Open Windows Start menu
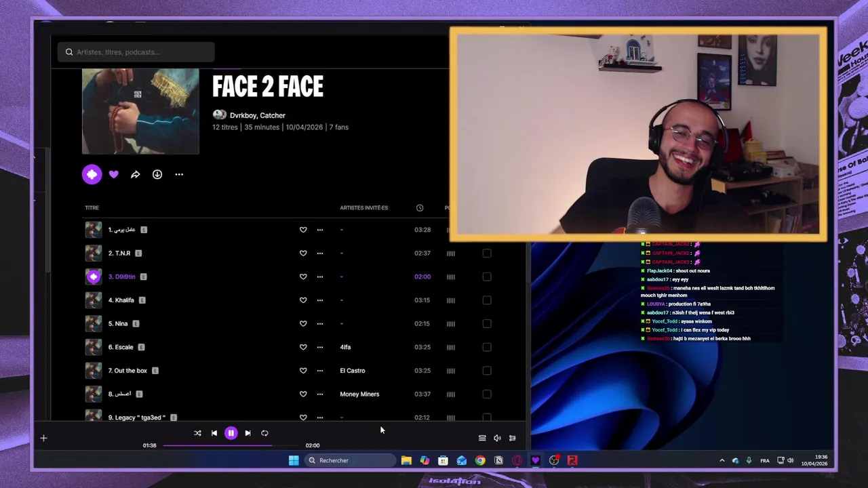This screenshot has width=868, height=488. 294,461
